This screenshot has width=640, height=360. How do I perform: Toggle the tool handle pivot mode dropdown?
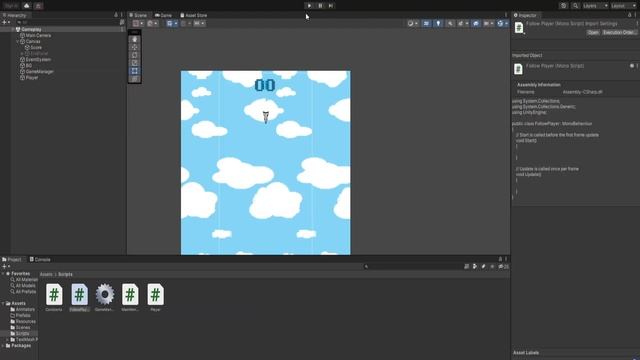138,24
